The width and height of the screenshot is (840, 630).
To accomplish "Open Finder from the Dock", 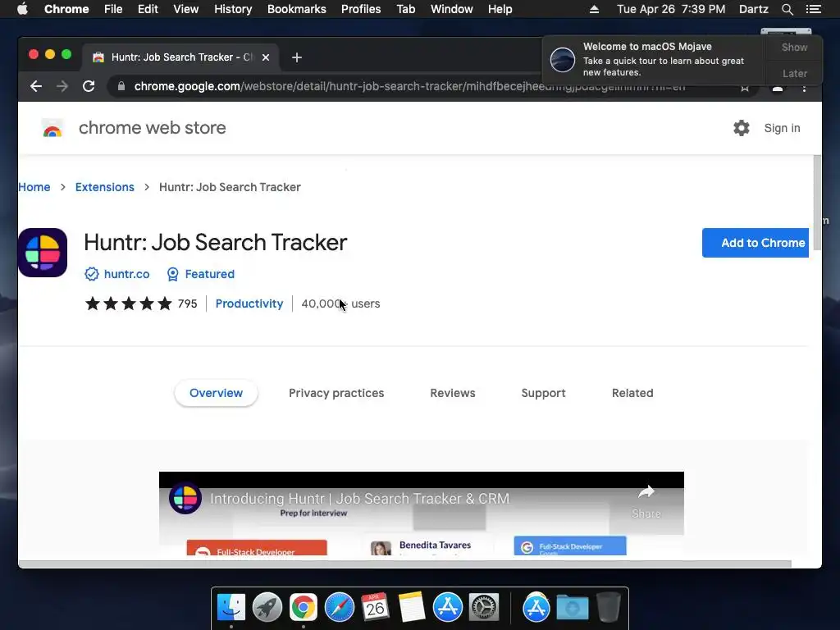I will (x=231, y=608).
